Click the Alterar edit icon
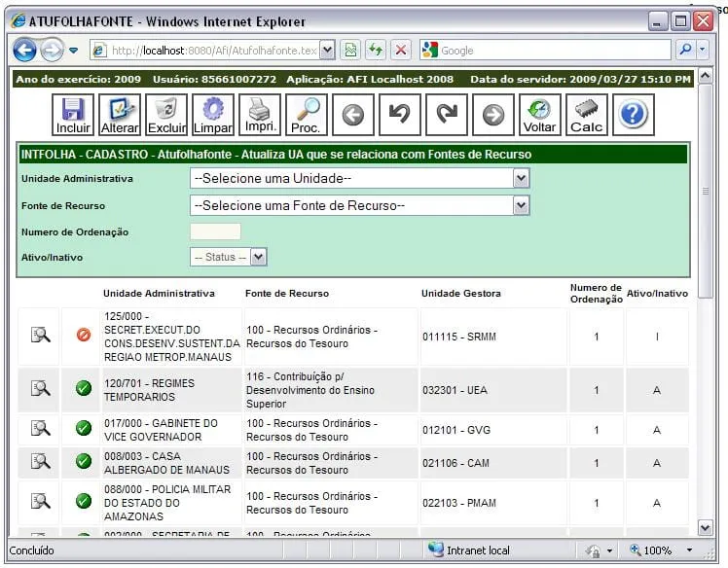This screenshot has height=568, width=728. [x=120, y=115]
